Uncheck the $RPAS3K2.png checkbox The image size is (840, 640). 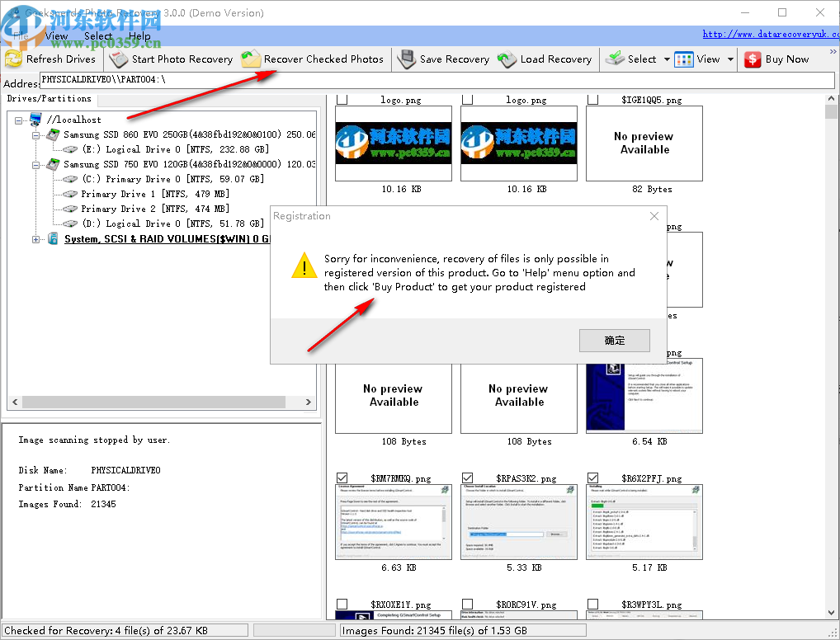(467, 478)
